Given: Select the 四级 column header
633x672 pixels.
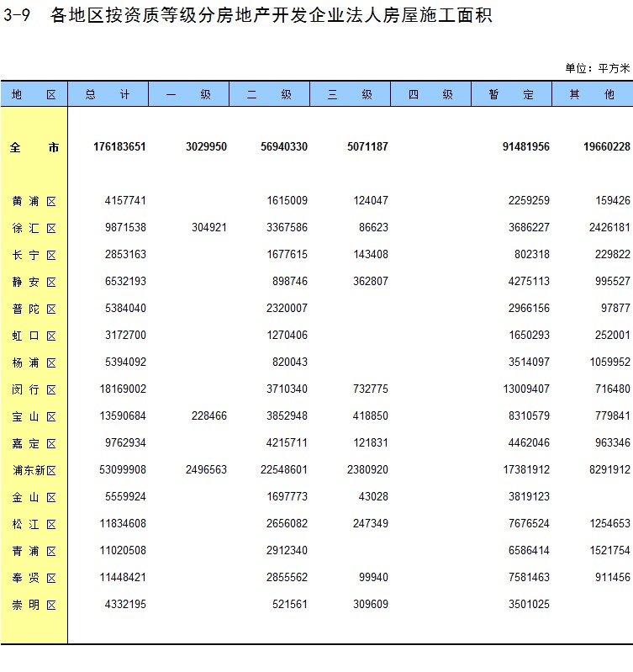Looking at the screenshot, I should click(x=430, y=95).
